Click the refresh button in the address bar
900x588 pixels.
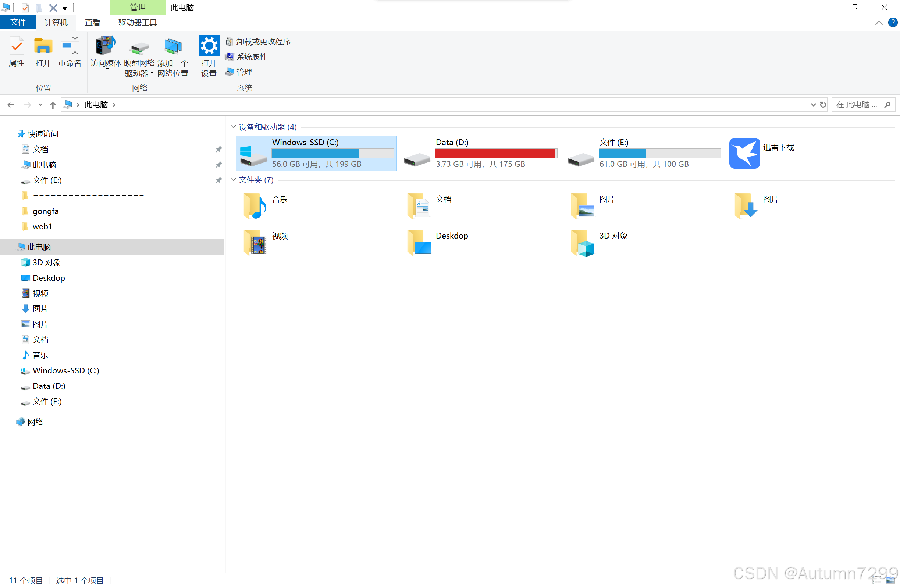823,105
